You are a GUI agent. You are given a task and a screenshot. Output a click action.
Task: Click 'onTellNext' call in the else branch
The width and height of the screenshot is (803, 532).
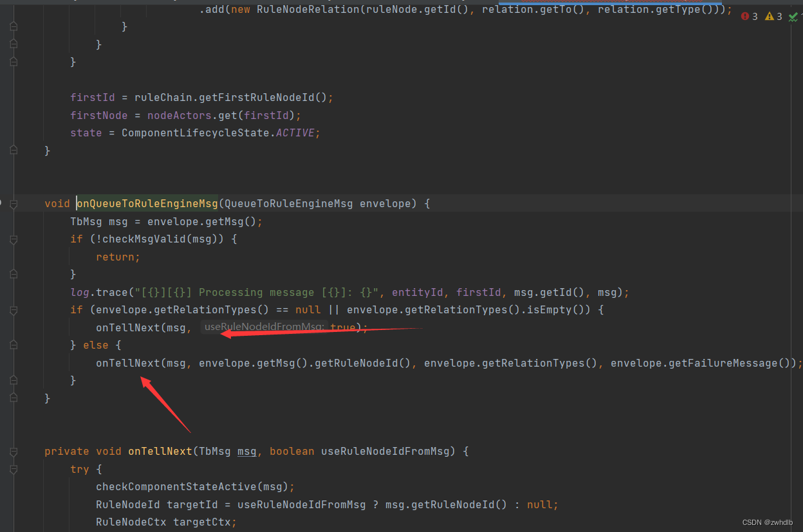[x=128, y=363]
